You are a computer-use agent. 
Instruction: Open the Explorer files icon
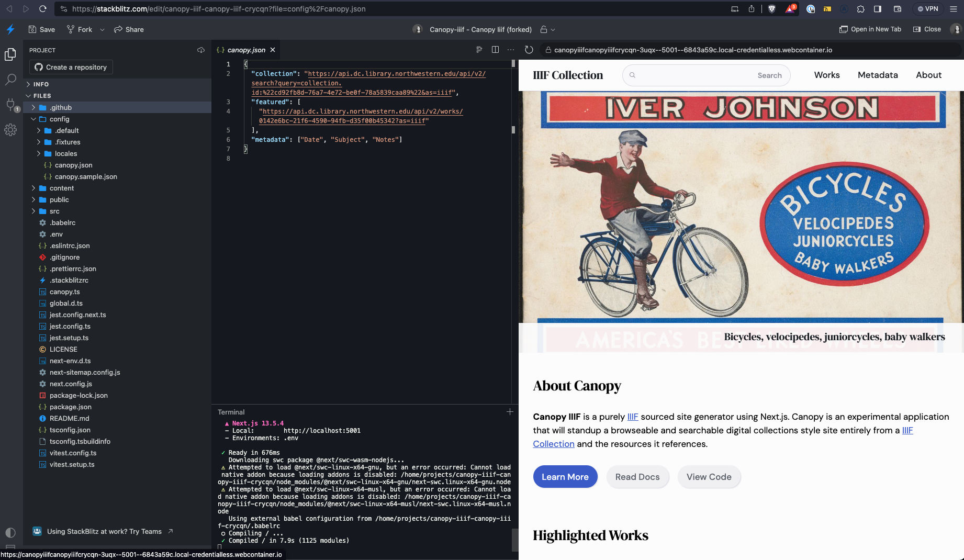(10, 54)
